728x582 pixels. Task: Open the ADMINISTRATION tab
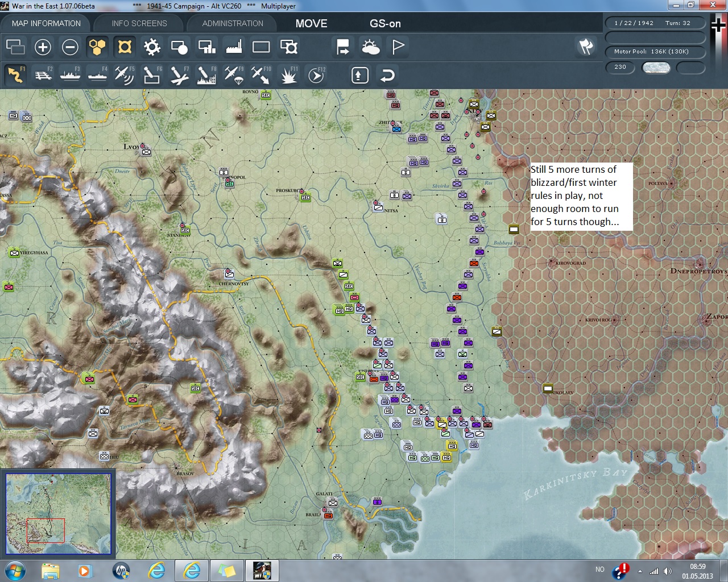(233, 23)
